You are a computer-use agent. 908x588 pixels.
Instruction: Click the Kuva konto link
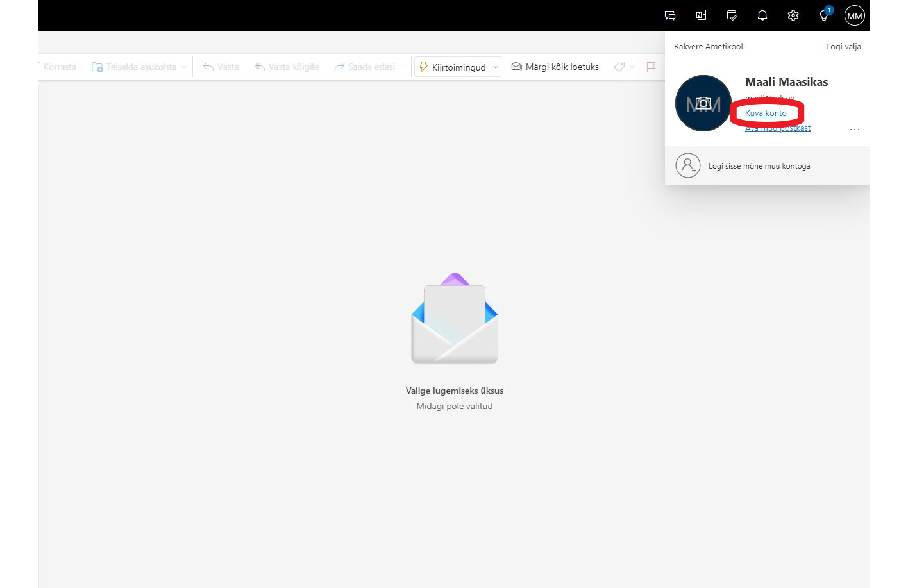tap(766, 113)
